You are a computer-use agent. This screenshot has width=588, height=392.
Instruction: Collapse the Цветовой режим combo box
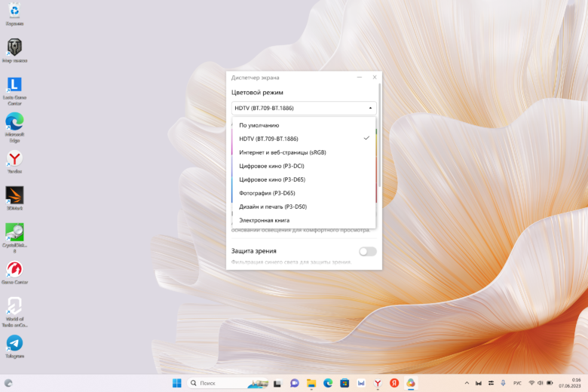[304, 108]
